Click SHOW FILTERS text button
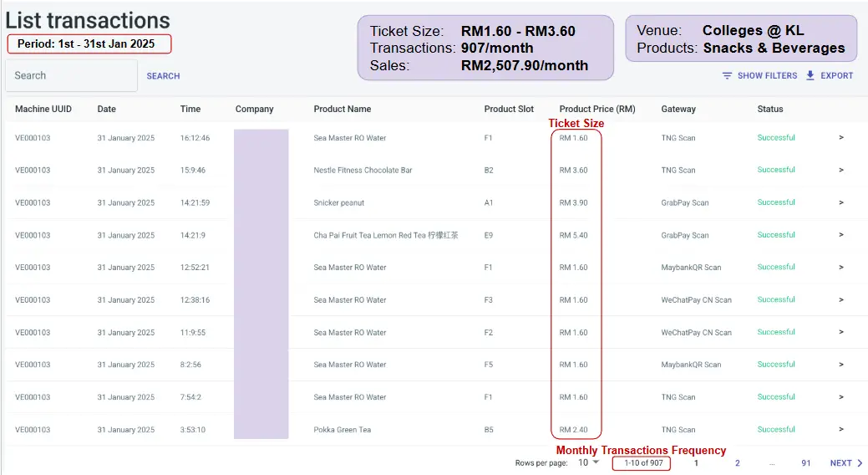 767,75
